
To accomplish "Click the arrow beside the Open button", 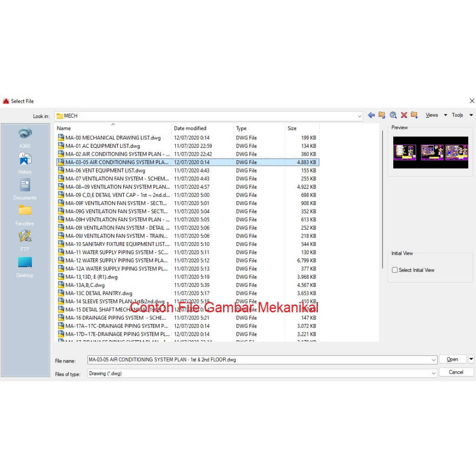I will point(471,359).
